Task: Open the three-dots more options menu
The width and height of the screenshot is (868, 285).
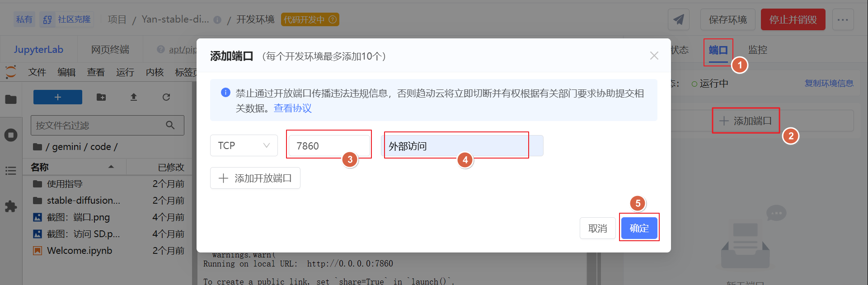Action: tap(843, 20)
